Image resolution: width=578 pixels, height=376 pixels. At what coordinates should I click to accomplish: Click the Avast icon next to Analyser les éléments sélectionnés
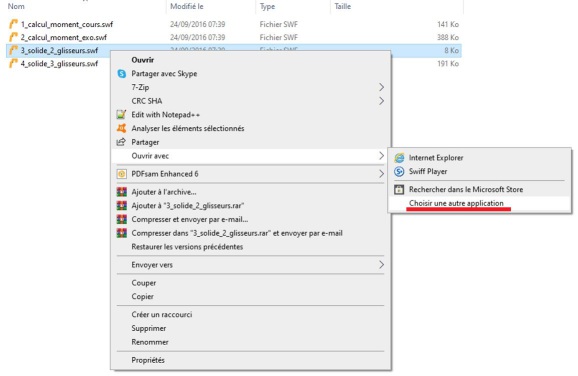coord(122,128)
